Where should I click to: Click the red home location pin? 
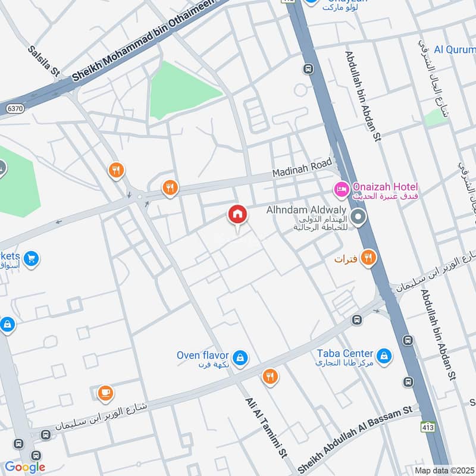(x=237, y=215)
